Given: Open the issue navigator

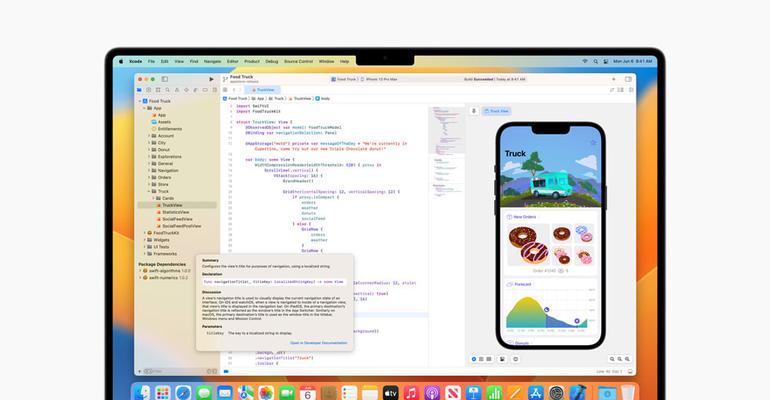Looking at the screenshot, I should point(177,90).
